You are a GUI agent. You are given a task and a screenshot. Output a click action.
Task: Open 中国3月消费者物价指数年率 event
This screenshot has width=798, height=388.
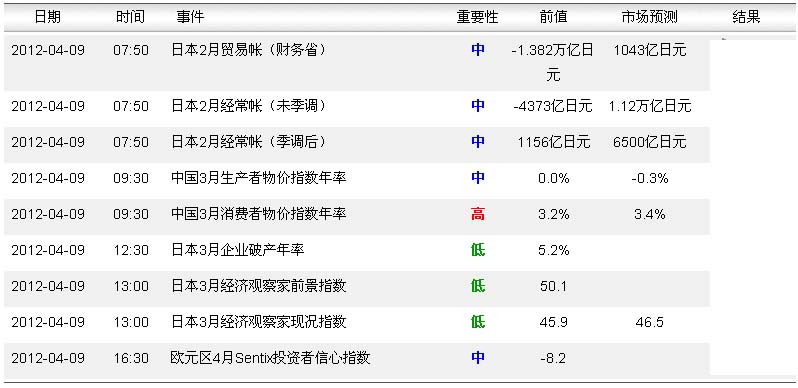coord(259,214)
